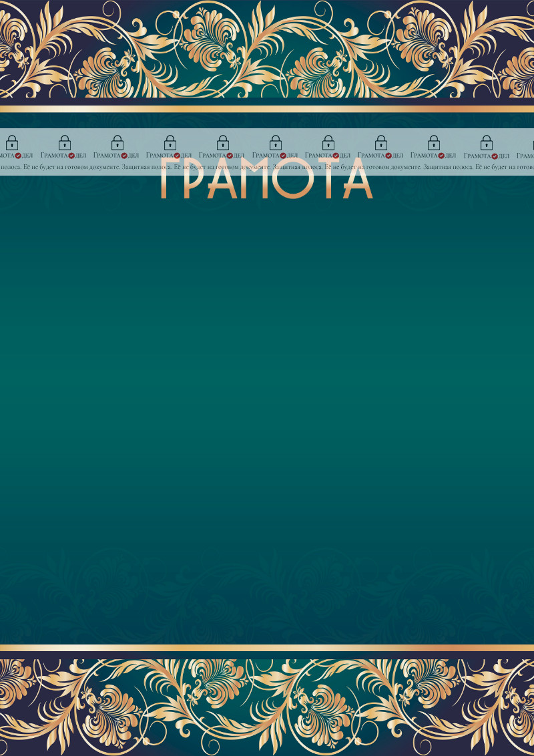This screenshot has width=534, height=756.
Task: Click the padlock icon directly above ГРАМОТА heading
Action: point(275,142)
